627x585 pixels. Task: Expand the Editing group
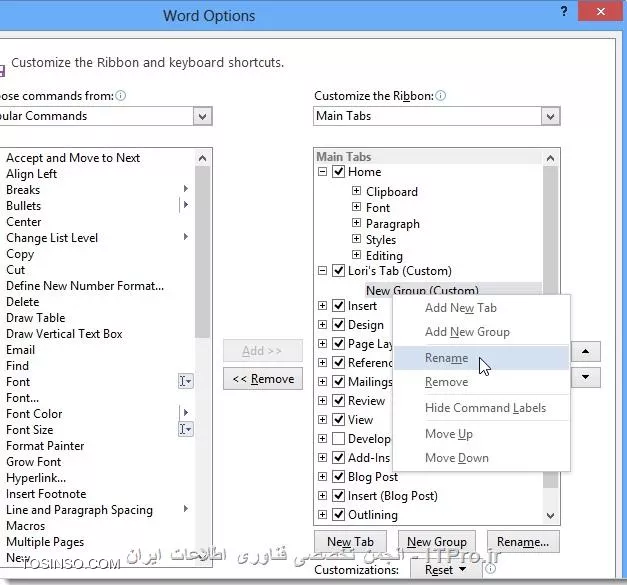[x=356, y=254]
